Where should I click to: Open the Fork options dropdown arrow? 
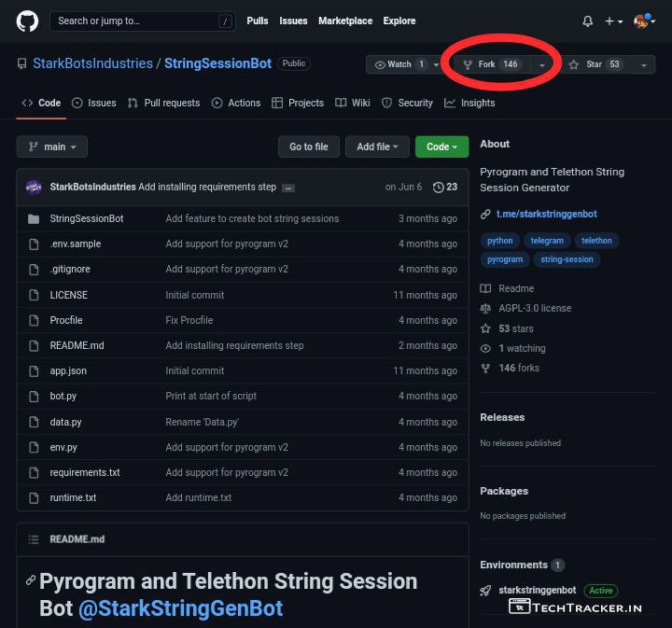542,64
